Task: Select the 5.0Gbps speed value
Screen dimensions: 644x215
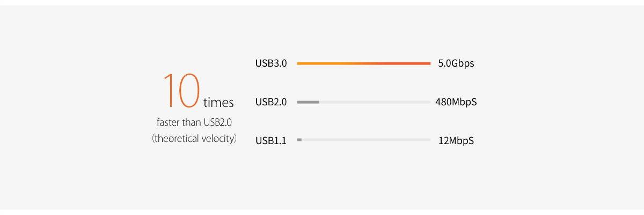Action: [x=456, y=63]
